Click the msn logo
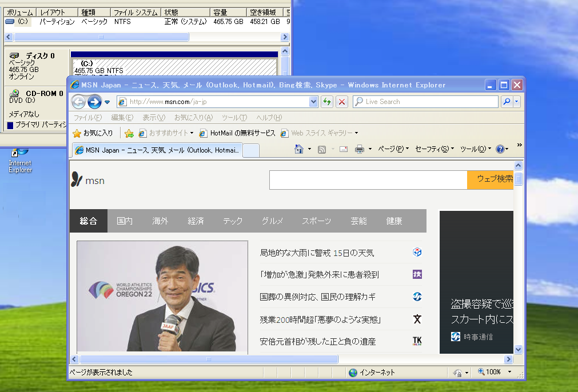This screenshot has width=578, height=392. pos(87,180)
